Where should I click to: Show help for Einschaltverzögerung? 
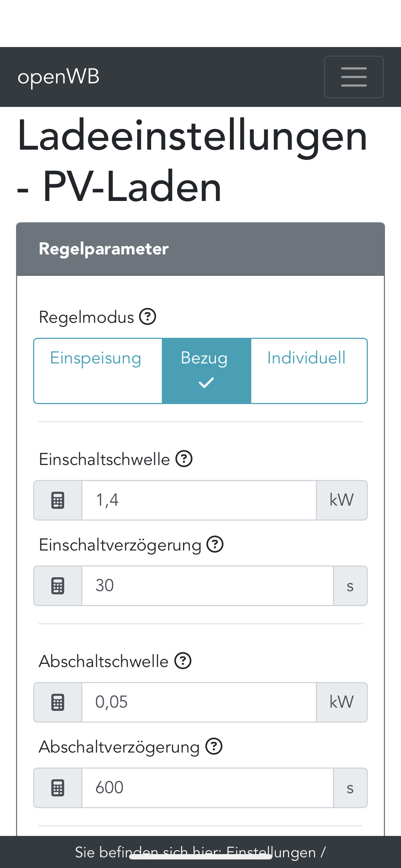(x=215, y=544)
